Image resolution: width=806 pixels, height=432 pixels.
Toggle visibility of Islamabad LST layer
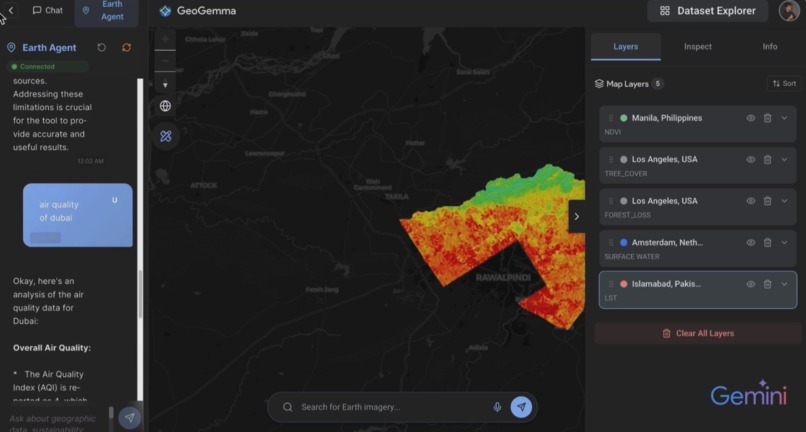750,284
